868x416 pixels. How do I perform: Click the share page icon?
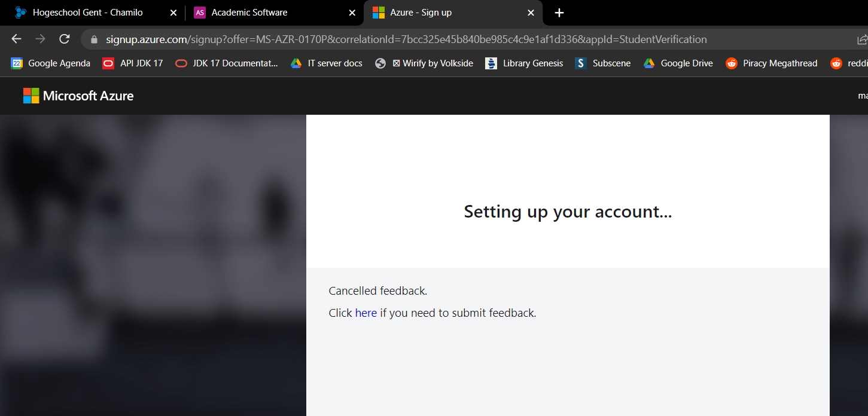[x=862, y=40]
